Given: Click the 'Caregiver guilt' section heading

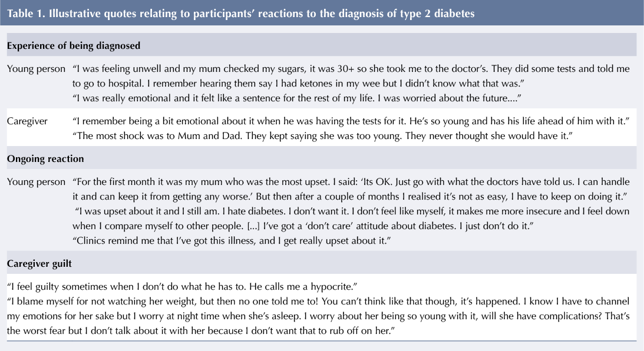Looking at the screenshot, I should point(39,264).
